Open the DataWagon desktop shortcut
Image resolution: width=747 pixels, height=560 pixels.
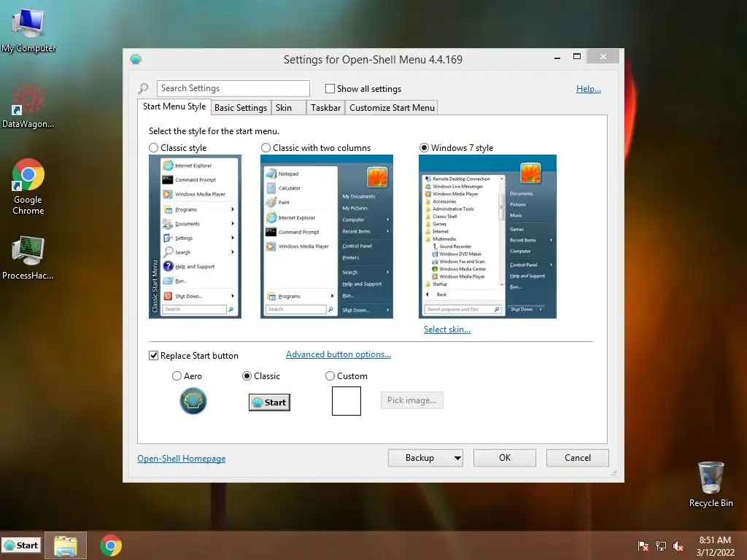(x=28, y=106)
